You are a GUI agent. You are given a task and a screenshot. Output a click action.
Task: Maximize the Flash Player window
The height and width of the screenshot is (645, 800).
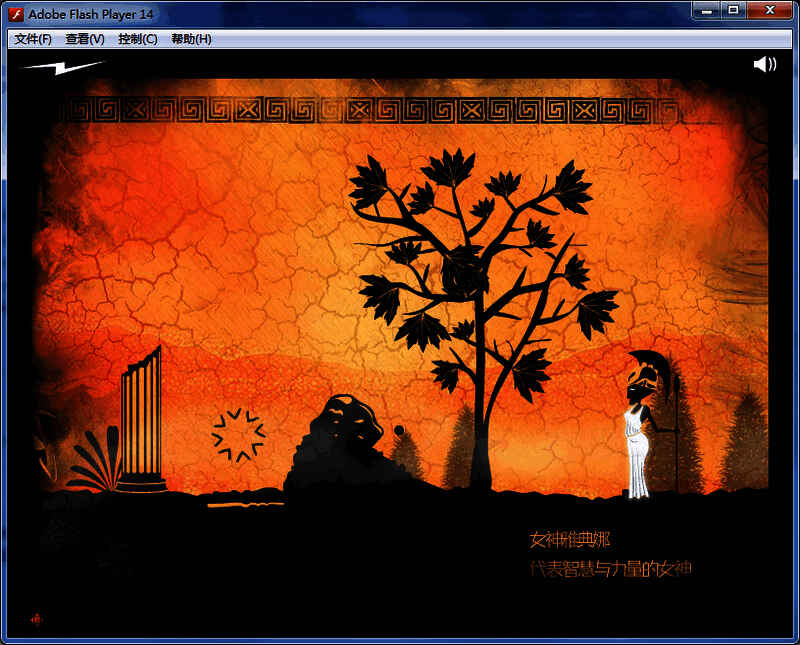pyautogui.click(x=733, y=10)
